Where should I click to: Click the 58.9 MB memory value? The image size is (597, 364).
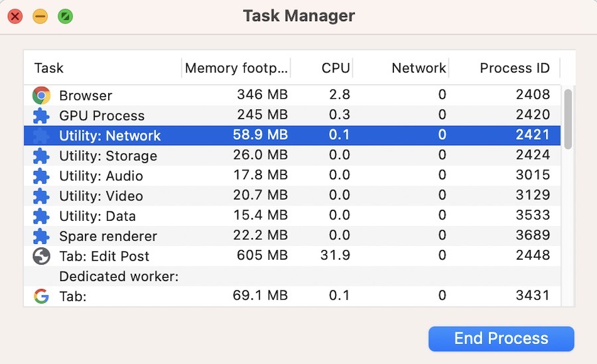coord(260,135)
